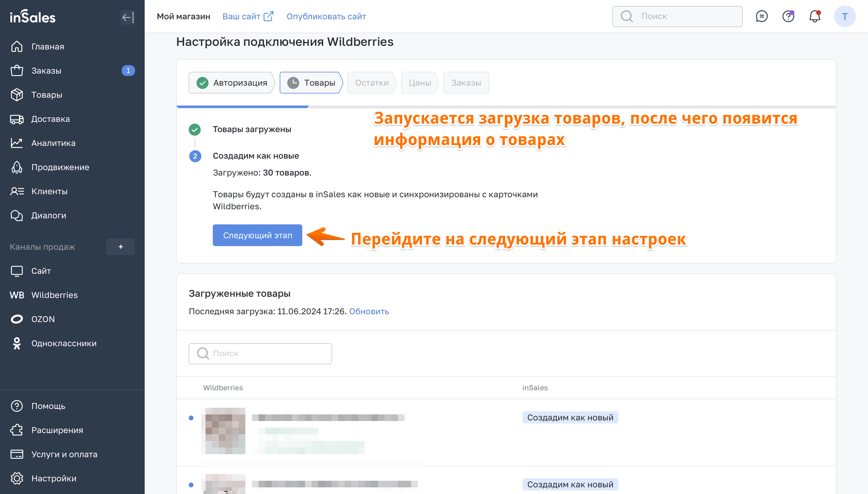Open the Ваш сайт external link
The image size is (868, 494).
coord(247,16)
